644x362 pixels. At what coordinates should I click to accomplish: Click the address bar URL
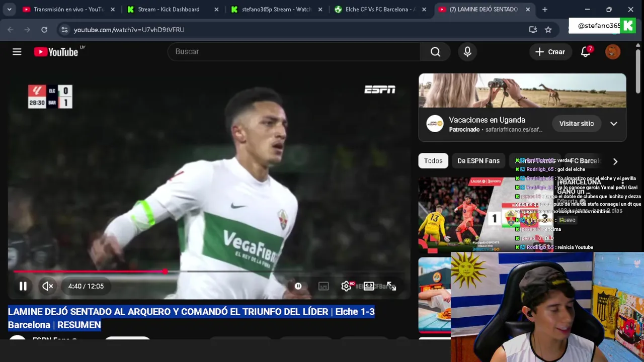click(x=129, y=30)
